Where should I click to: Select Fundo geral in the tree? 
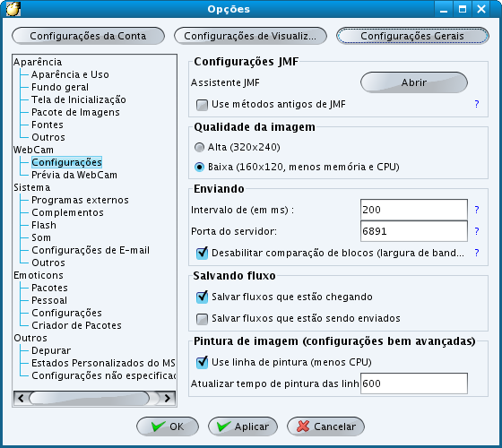[60, 87]
